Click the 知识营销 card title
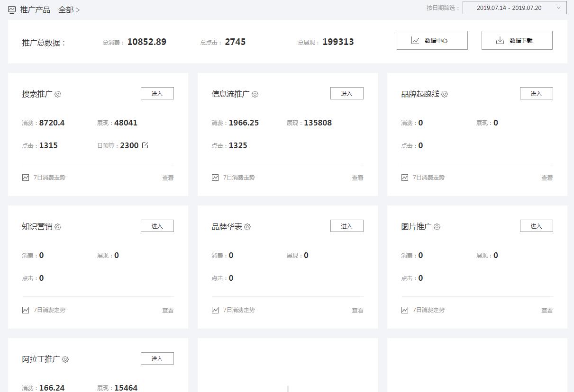The image size is (574, 392). (37, 227)
